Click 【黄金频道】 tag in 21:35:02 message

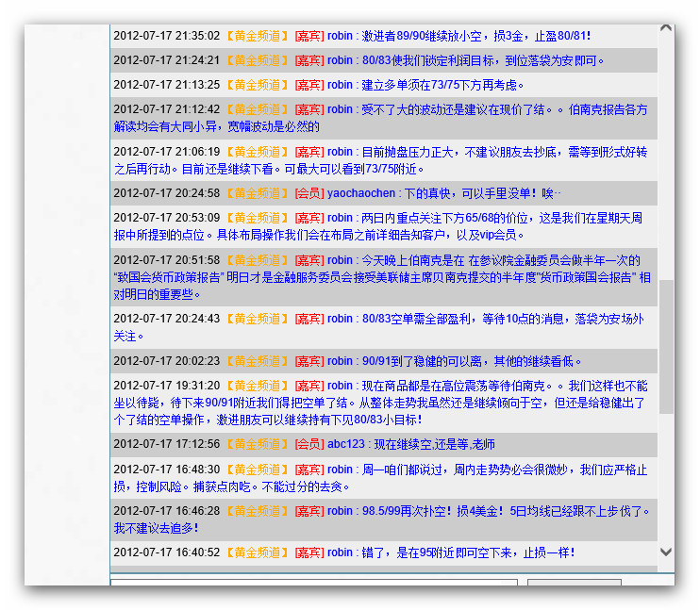pos(258,36)
